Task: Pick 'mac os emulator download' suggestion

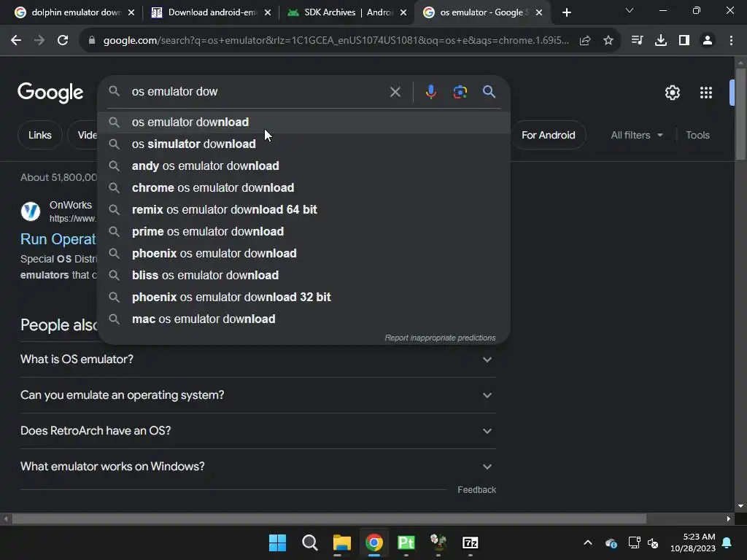Action: pos(304,319)
